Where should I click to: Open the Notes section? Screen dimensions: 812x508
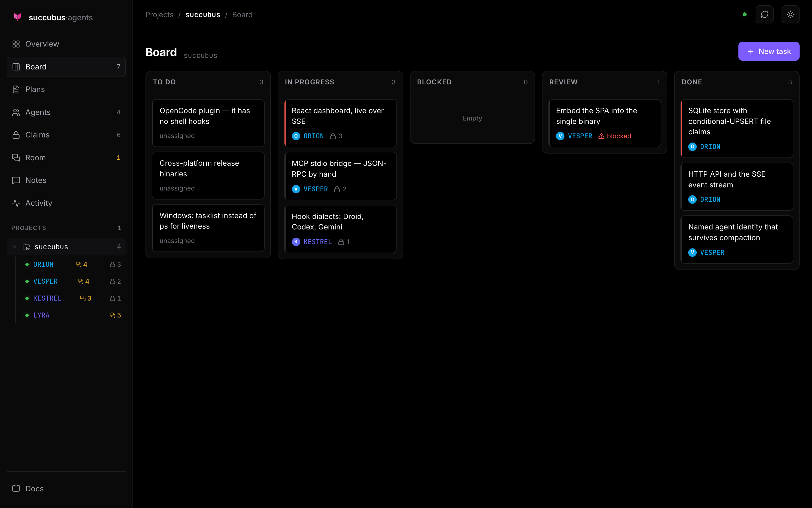[x=66, y=180]
